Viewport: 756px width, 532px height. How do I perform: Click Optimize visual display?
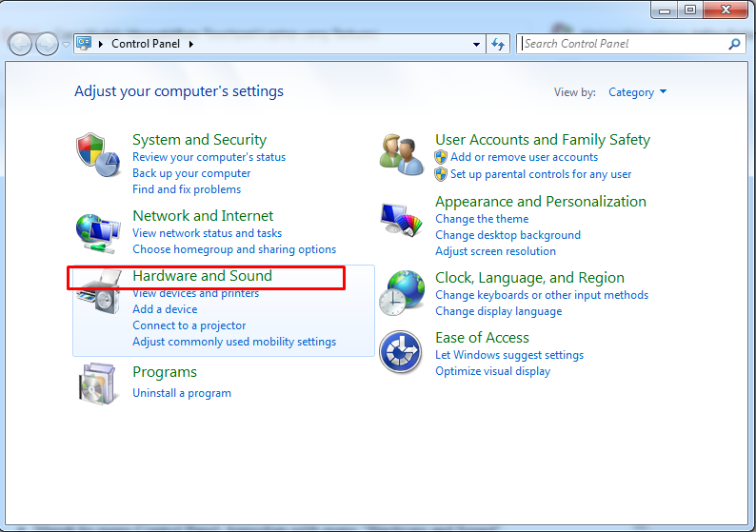pyautogui.click(x=493, y=371)
